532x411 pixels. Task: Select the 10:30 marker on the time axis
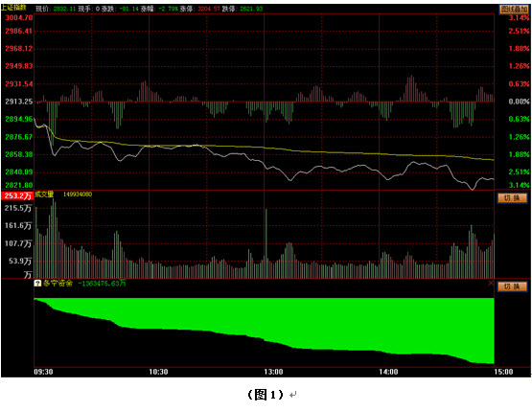click(158, 372)
